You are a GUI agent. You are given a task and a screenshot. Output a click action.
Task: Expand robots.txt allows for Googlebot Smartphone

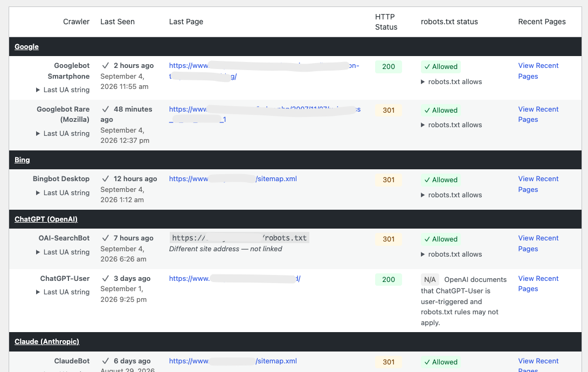tap(451, 82)
